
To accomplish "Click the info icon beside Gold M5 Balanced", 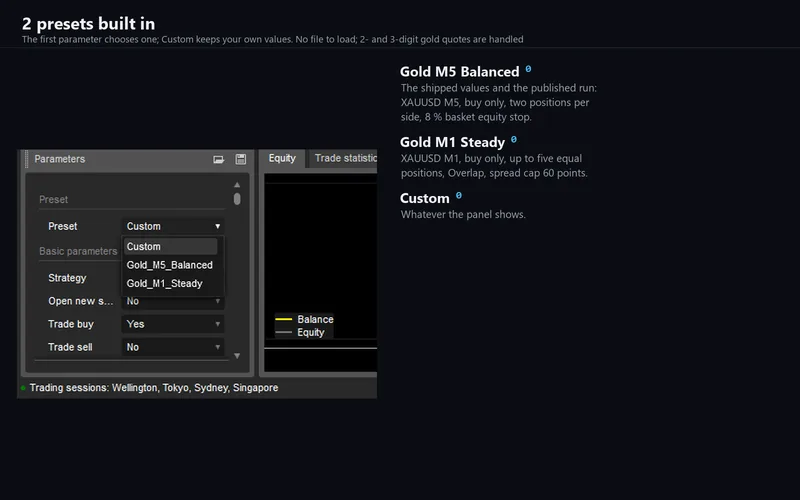I will click(x=528, y=68).
